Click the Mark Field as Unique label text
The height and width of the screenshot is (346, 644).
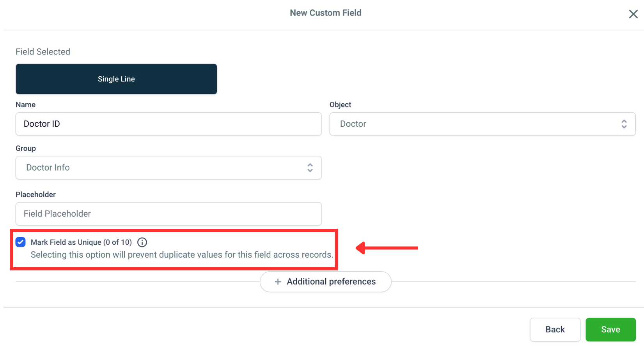(81, 242)
